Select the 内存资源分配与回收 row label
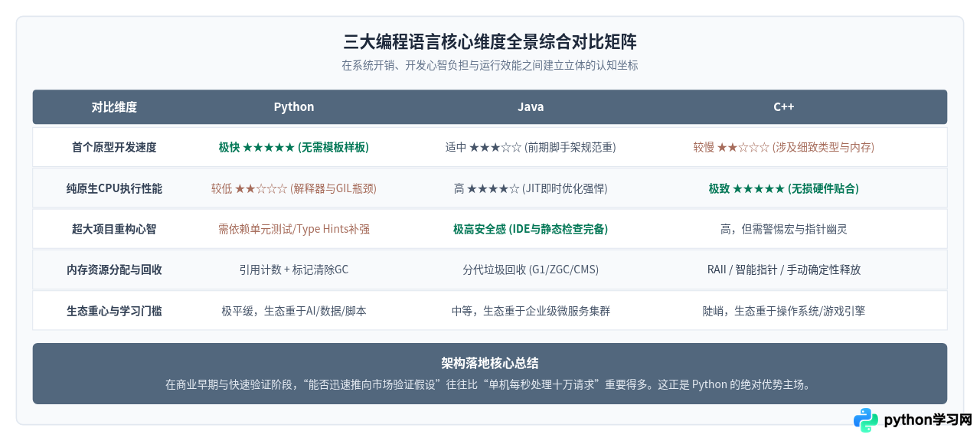Screen dimensions: 980x441 114,269
